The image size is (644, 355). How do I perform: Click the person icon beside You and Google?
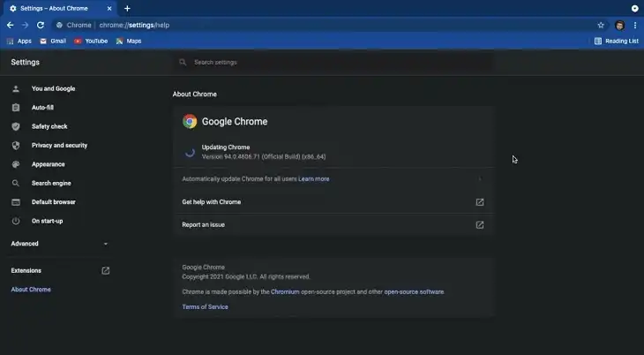point(16,88)
